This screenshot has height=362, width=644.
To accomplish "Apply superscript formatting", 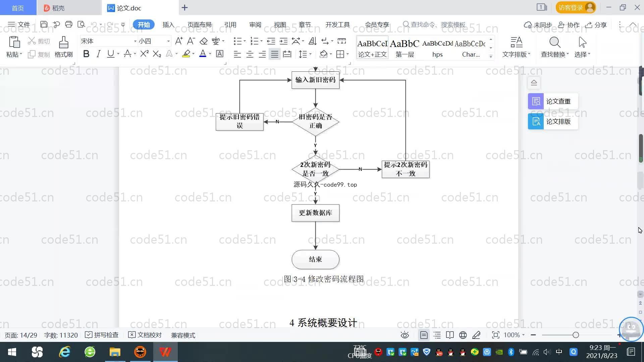I will pyautogui.click(x=144, y=54).
